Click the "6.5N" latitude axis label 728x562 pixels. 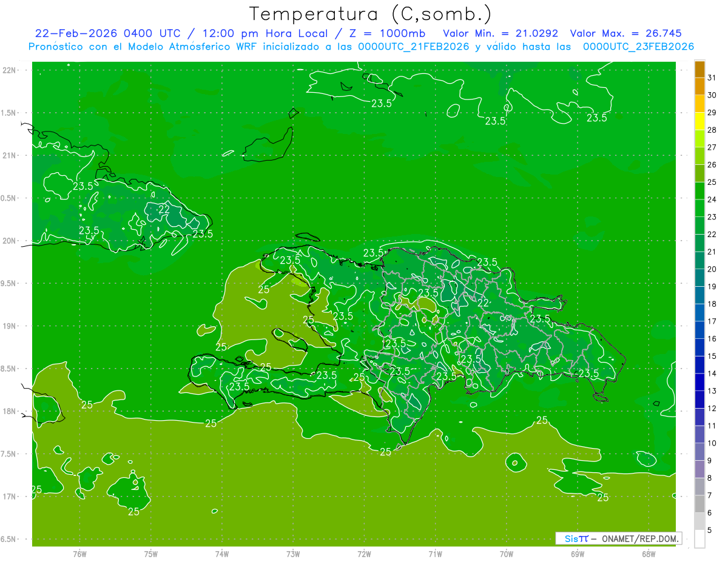coord(9,540)
